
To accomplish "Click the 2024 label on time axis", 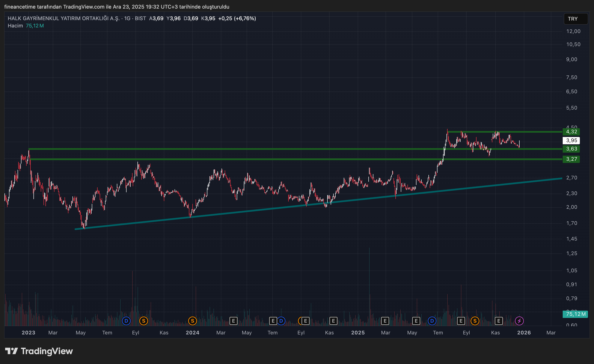I will (x=192, y=333).
